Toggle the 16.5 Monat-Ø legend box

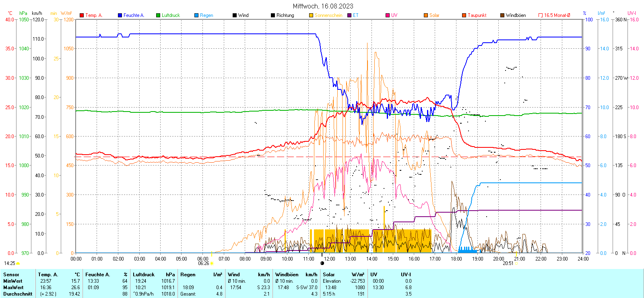click(x=541, y=15)
